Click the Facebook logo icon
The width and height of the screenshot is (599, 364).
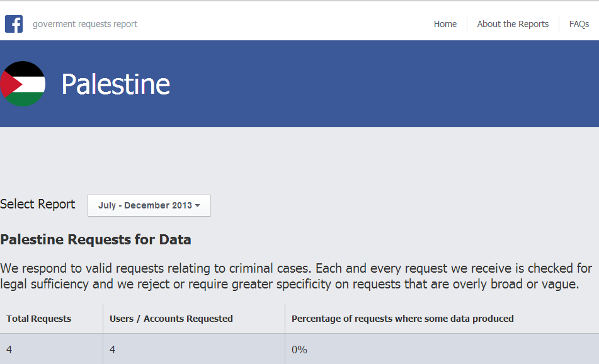coord(14,24)
